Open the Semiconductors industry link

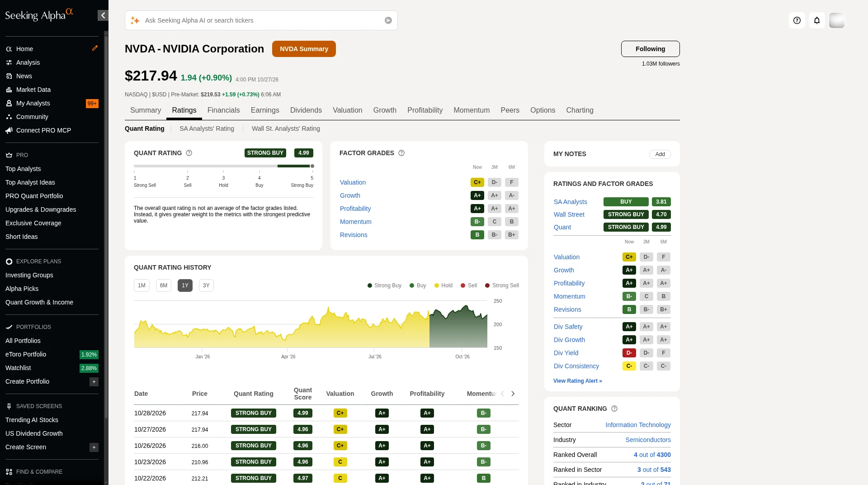point(648,440)
